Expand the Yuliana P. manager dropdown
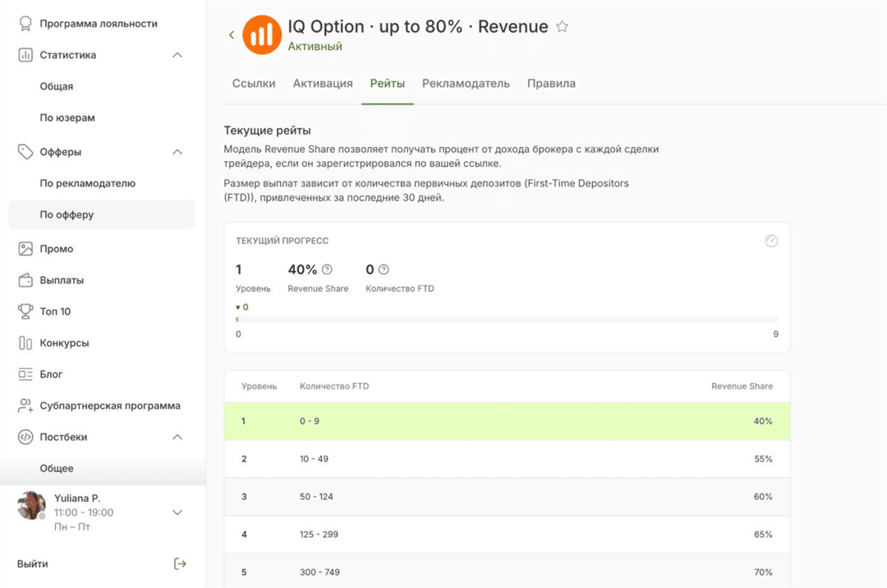The width and height of the screenshot is (887, 588). (x=177, y=512)
